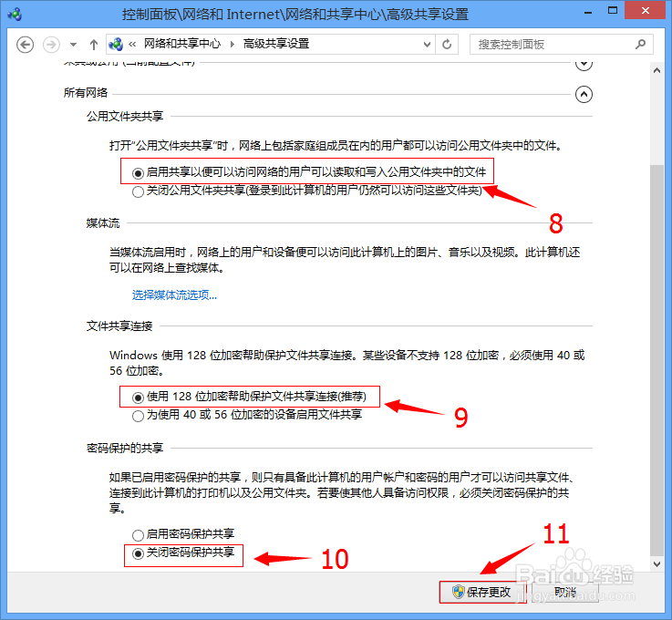
Task: Open 选择媒体流选项 link
Action: point(174,294)
